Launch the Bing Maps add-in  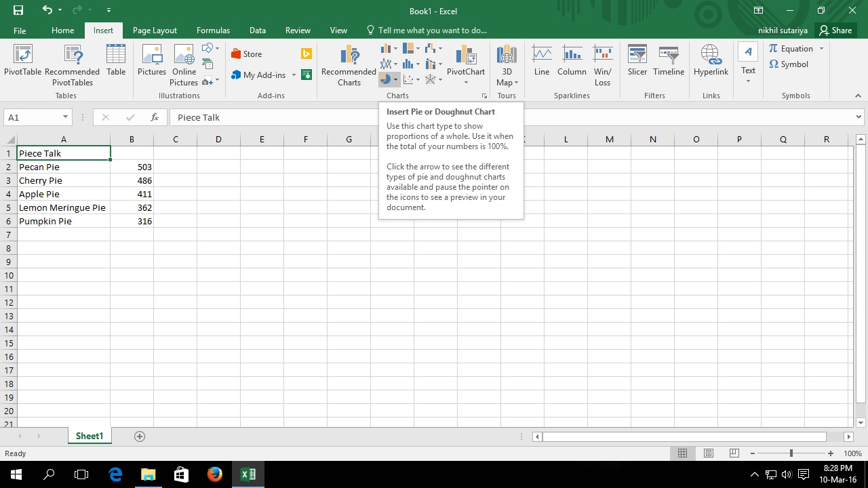point(307,54)
